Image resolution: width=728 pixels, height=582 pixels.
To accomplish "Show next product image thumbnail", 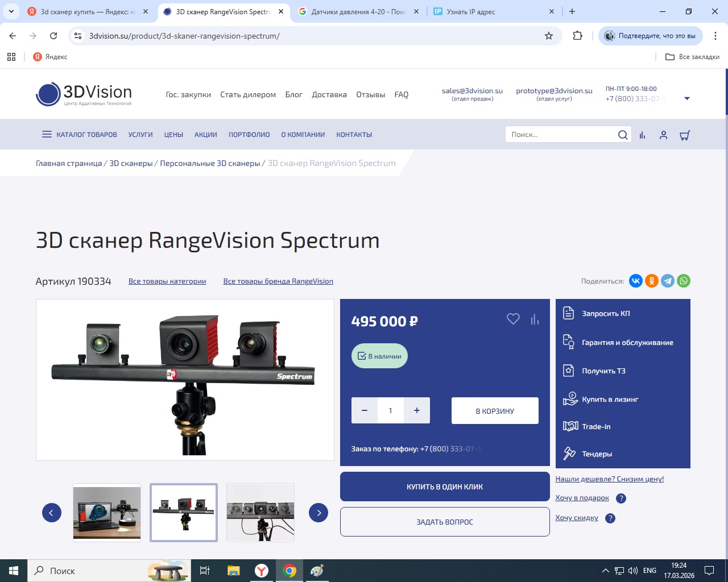I will (318, 513).
